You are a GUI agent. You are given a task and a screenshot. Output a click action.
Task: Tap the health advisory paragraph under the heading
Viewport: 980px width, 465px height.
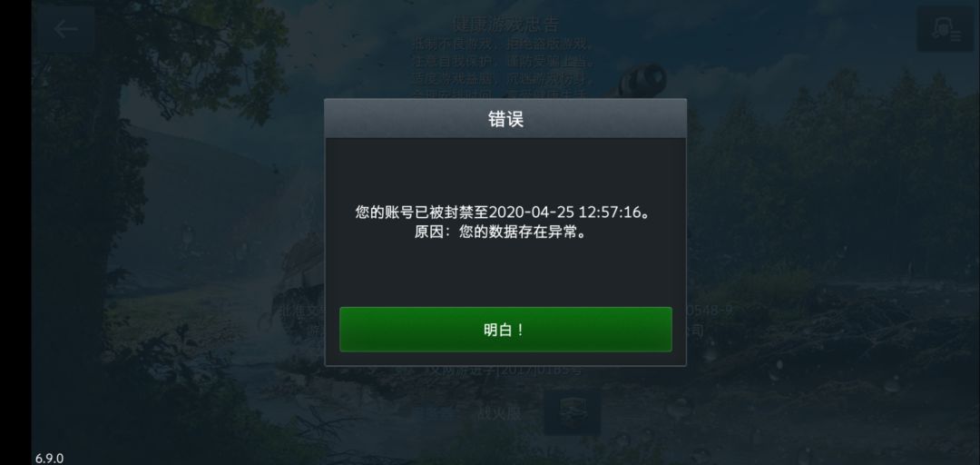(503, 67)
